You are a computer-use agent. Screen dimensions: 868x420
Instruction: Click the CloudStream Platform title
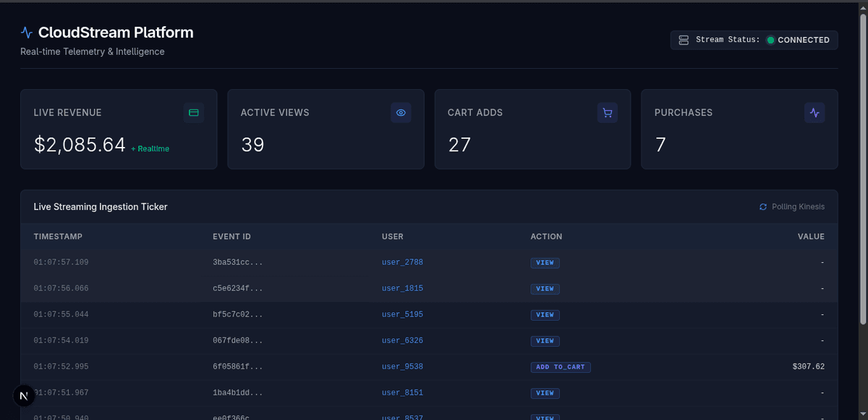point(116,33)
